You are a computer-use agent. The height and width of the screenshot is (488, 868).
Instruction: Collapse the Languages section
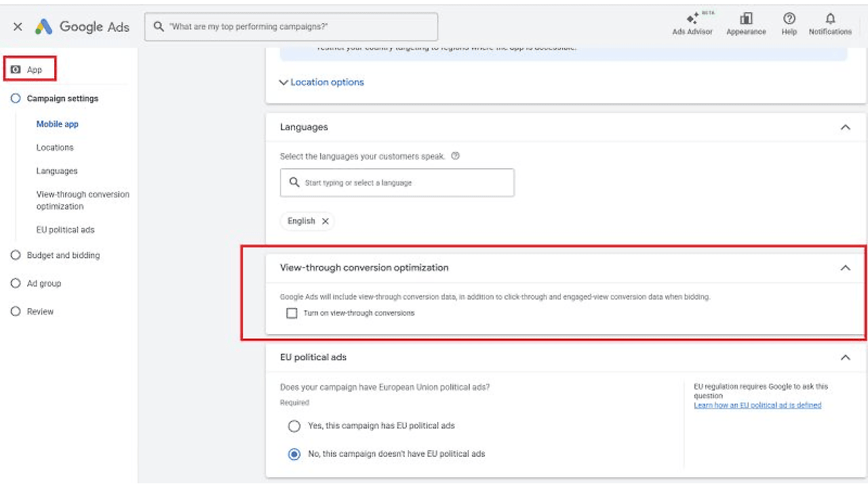pyautogui.click(x=845, y=127)
